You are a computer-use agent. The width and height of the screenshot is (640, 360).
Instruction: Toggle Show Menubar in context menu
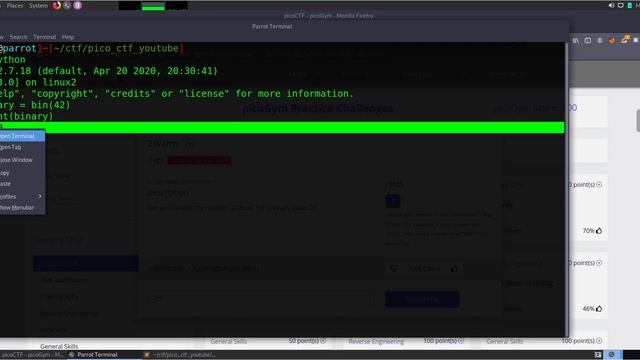coord(22,208)
